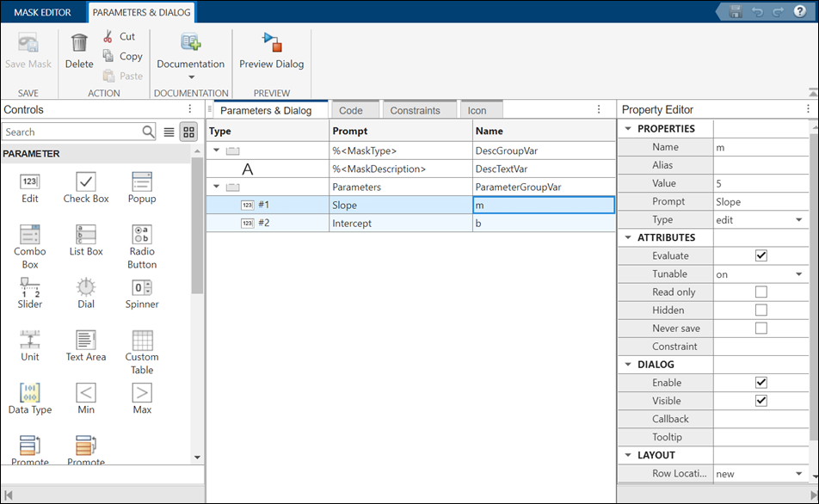Click the Controls scrollbar down arrow
Viewport: 819px width, 504px height.
pos(197,457)
